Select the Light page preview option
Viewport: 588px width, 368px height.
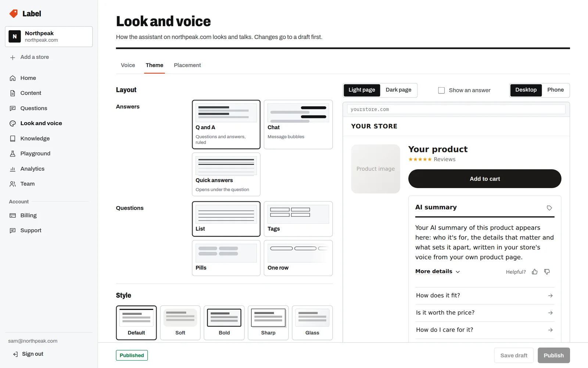[362, 90]
